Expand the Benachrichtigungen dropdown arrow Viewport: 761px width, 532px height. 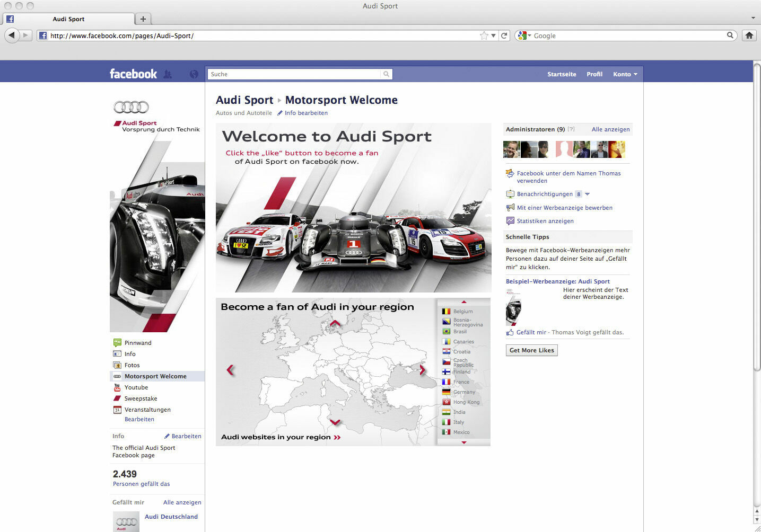click(587, 194)
